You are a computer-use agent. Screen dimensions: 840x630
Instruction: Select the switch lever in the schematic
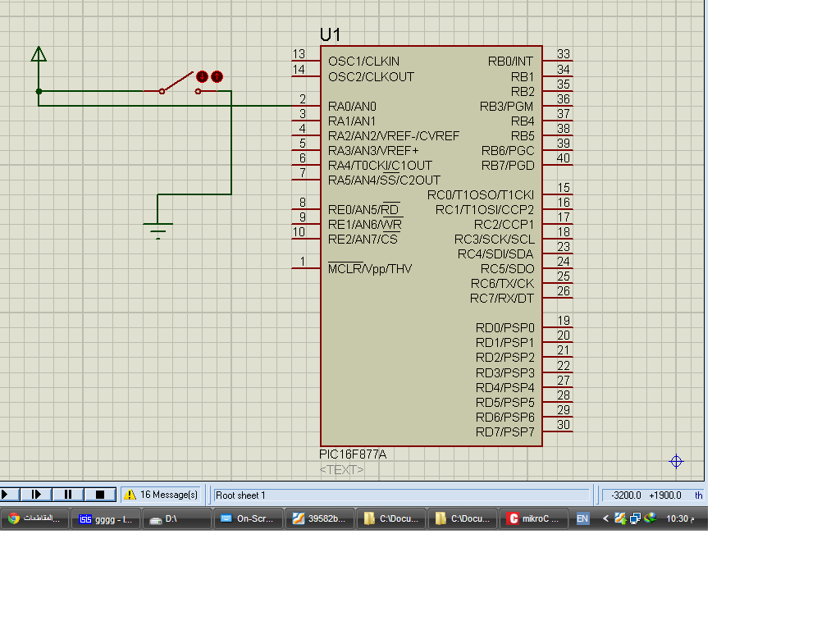tap(177, 82)
